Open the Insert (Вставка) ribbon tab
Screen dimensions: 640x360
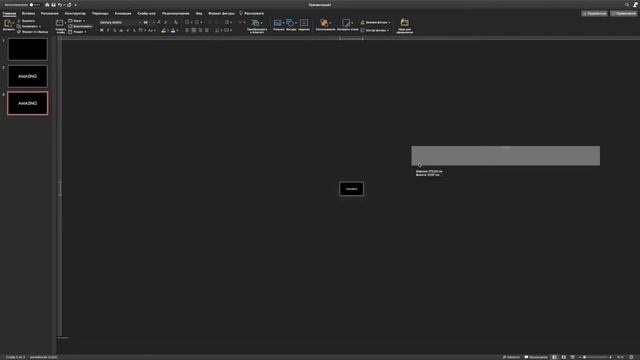pyautogui.click(x=28, y=13)
